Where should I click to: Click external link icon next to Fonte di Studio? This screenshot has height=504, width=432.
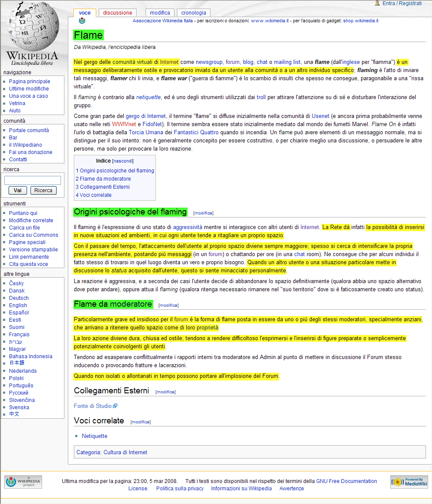click(x=115, y=406)
